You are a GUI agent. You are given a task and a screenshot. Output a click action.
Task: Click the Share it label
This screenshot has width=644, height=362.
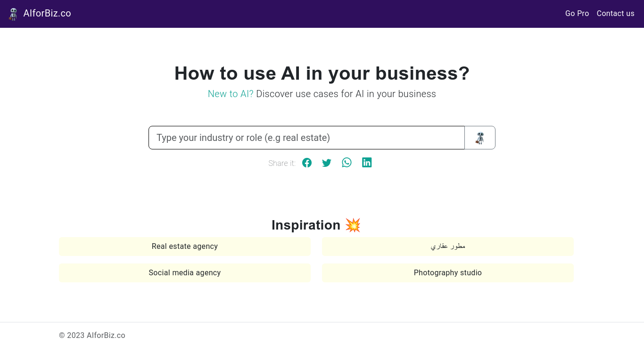point(281,163)
